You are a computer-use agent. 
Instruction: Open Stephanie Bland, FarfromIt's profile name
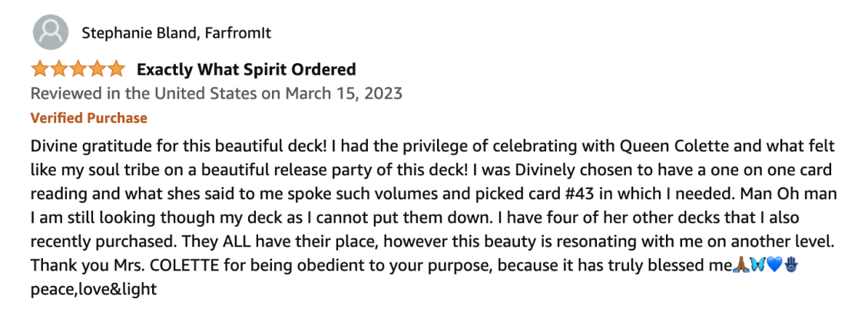click(177, 33)
